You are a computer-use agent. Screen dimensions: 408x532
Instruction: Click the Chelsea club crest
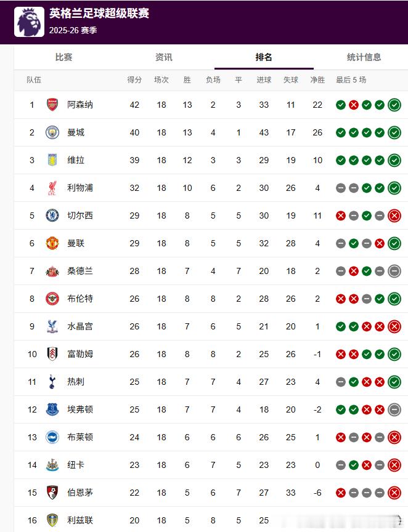pyautogui.click(x=52, y=216)
